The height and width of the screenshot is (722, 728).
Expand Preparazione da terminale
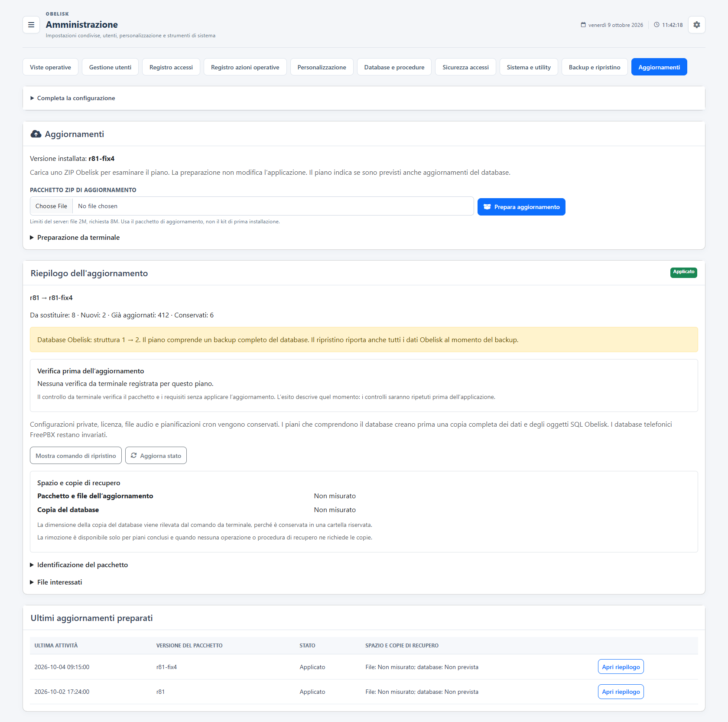[x=75, y=237]
